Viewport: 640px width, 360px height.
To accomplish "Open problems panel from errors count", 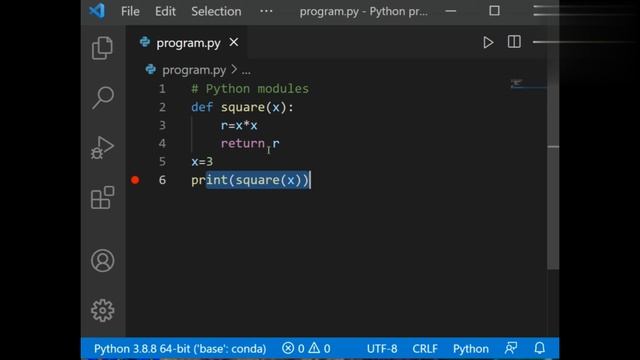I will (x=293, y=349).
